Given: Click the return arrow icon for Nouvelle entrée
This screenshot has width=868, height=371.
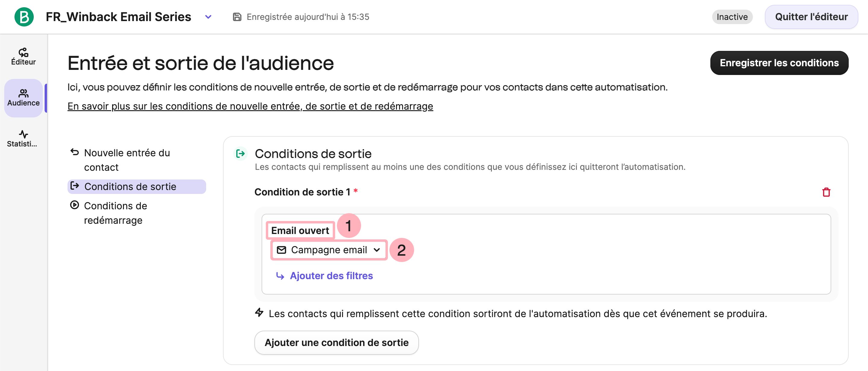Looking at the screenshot, I should click(x=74, y=152).
